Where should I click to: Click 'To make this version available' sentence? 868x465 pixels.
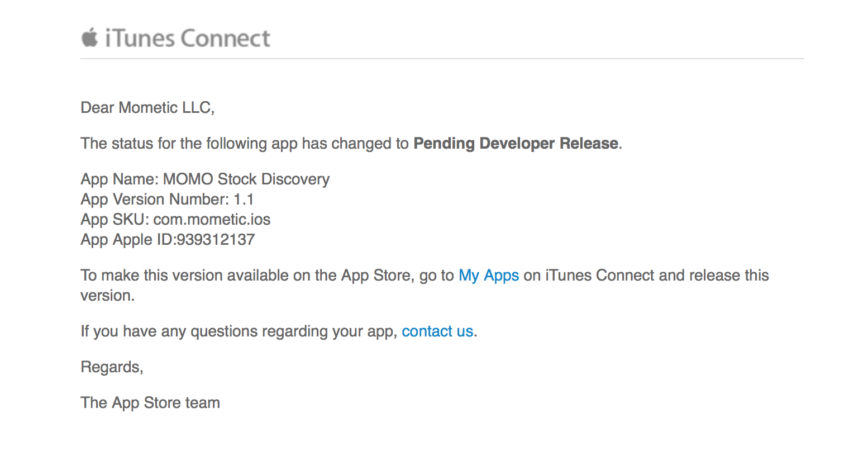click(425, 286)
